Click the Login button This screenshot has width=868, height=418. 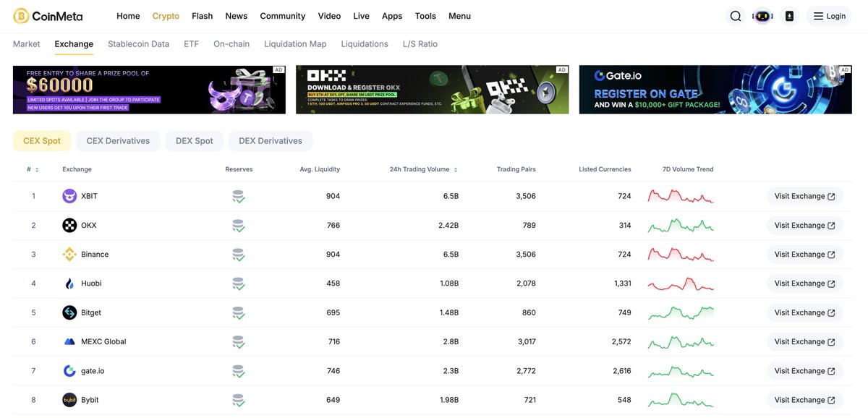[829, 16]
